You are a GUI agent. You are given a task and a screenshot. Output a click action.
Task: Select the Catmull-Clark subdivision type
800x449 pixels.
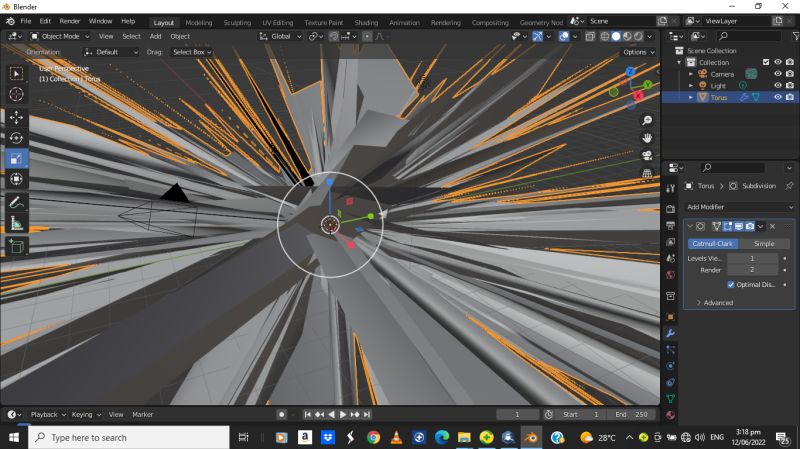click(712, 243)
